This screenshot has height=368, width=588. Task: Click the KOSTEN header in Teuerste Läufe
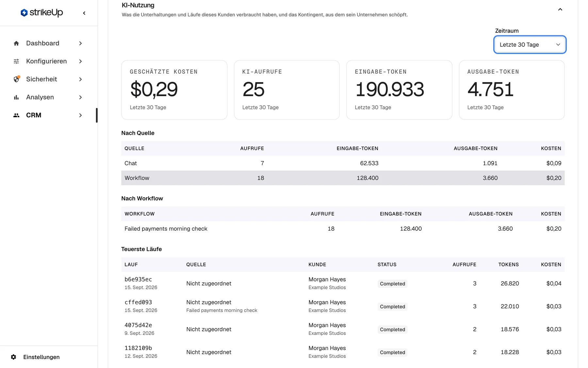(551, 264)
